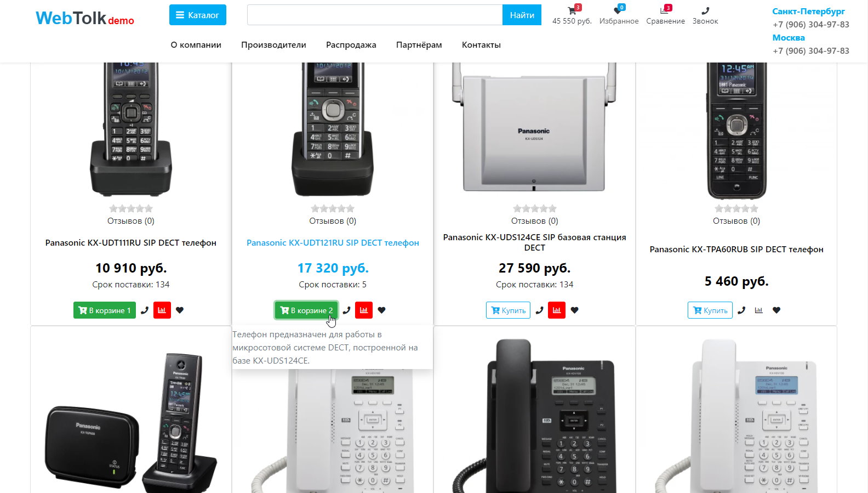868x493 pixels.
Task: Click the Найти search button
Action: coord(522,15)
